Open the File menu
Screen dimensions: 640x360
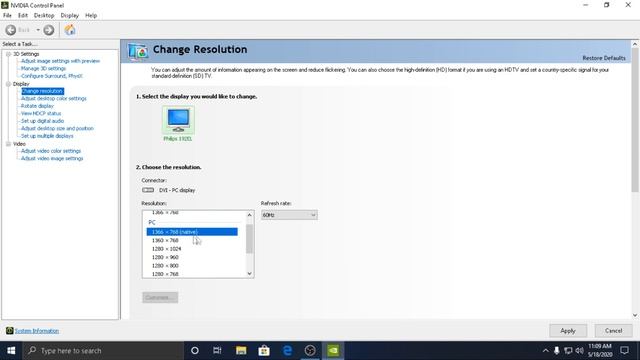7,16
